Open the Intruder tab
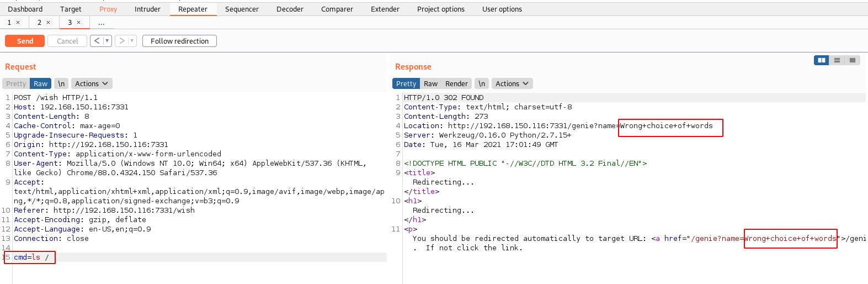The height and width of the screenshot is (284, 868). (147, 9)
